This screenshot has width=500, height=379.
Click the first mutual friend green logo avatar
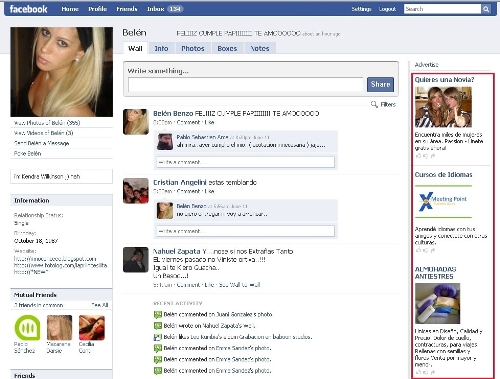point(27,328)
